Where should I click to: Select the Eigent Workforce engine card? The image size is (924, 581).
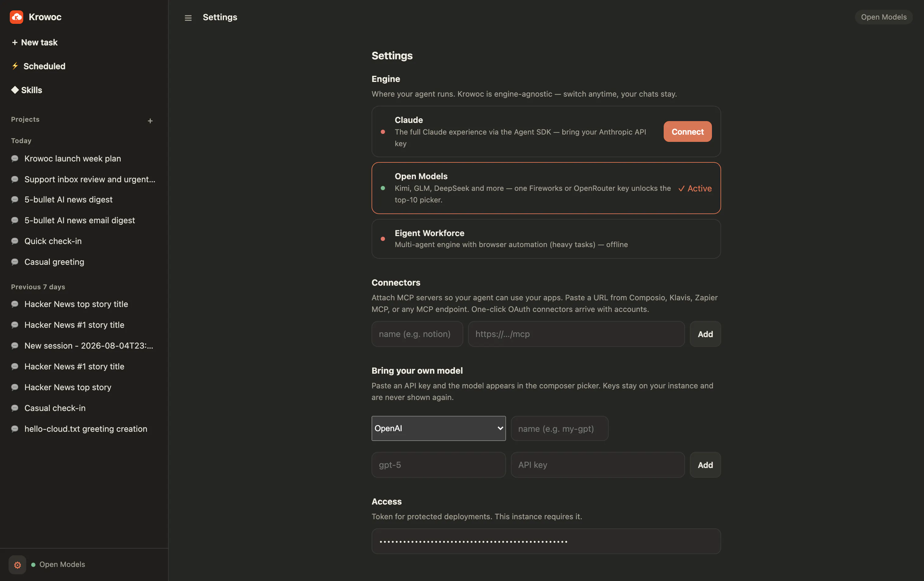(546, 239)
